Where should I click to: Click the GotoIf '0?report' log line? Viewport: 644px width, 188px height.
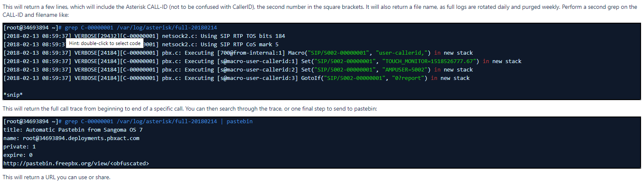coord(236,78)
